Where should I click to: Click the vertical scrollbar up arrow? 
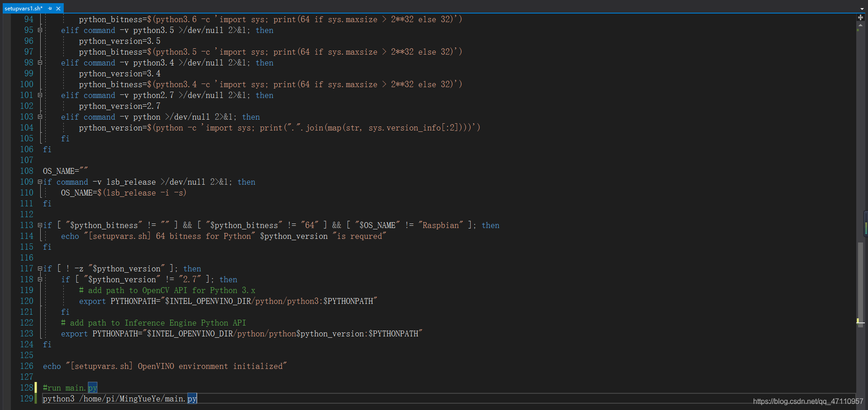click(860, 25)
